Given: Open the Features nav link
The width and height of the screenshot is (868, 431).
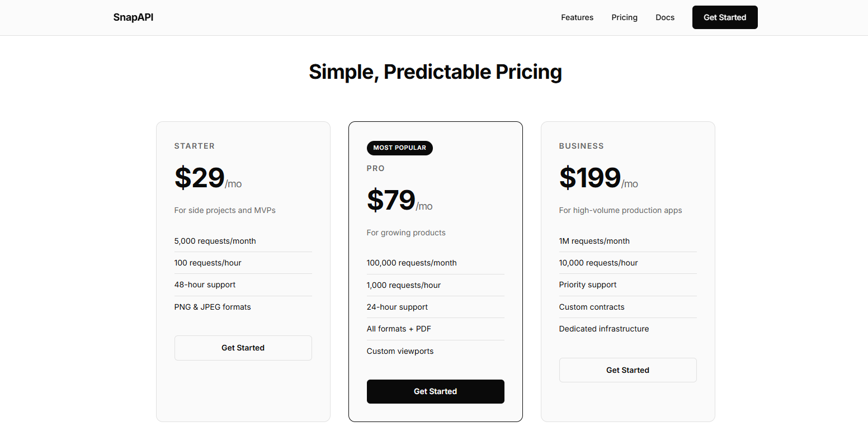Looking at the screenshot, I should pyautogui.click(x=577, y=17).
